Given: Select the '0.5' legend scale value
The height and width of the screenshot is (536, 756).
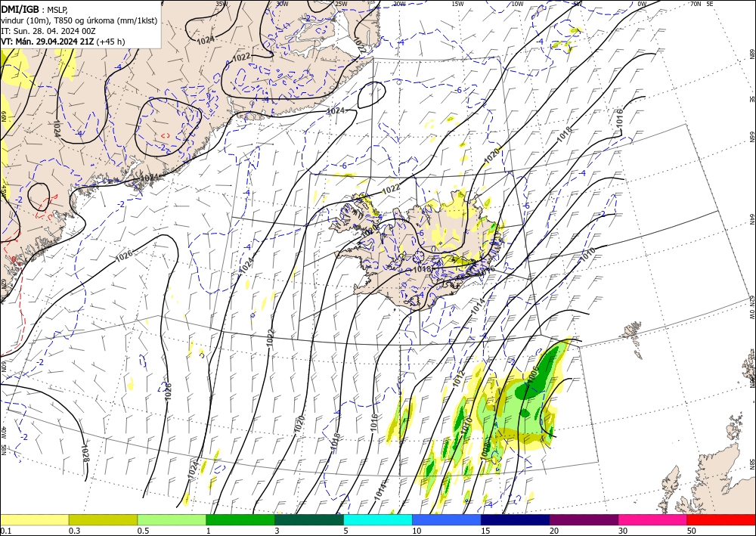Looking at the screenshot, I should [x=142, y=531].
